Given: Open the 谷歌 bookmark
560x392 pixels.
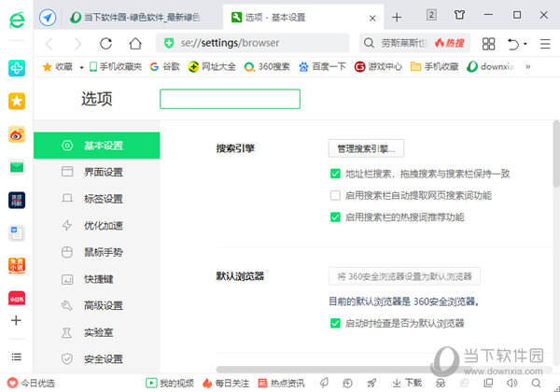Looking at the screenshot, I should (x=164, y=67).
